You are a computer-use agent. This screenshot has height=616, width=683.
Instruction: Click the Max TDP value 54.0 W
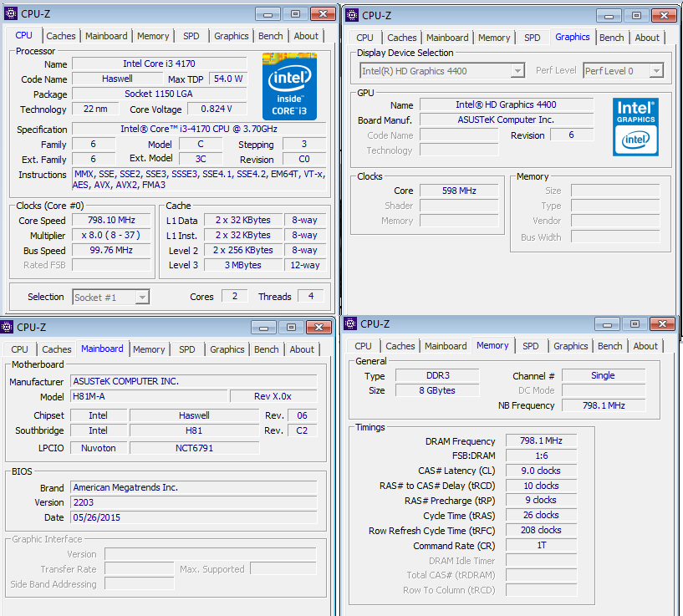[228, 79]
